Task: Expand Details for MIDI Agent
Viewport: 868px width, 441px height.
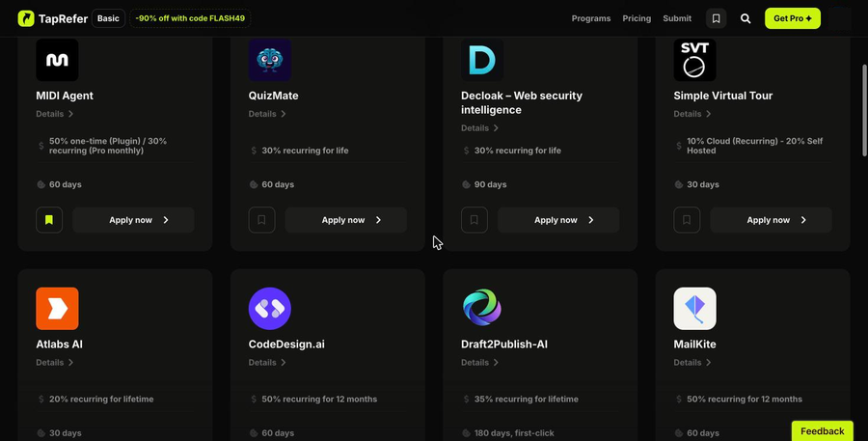Action: click(x=55, y=114)
